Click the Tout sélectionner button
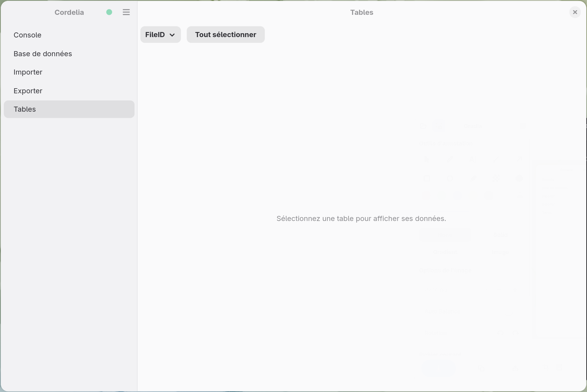587x392 pixels. (226, 35)
